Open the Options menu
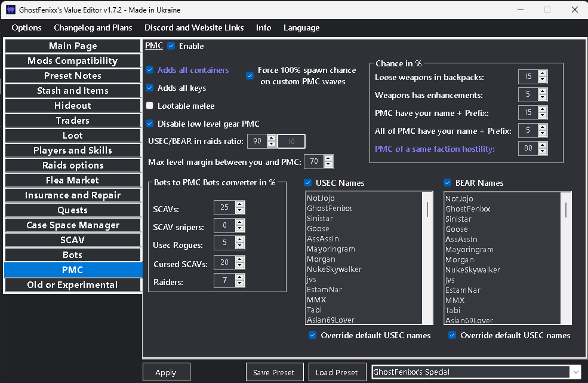 pos(27,28)
